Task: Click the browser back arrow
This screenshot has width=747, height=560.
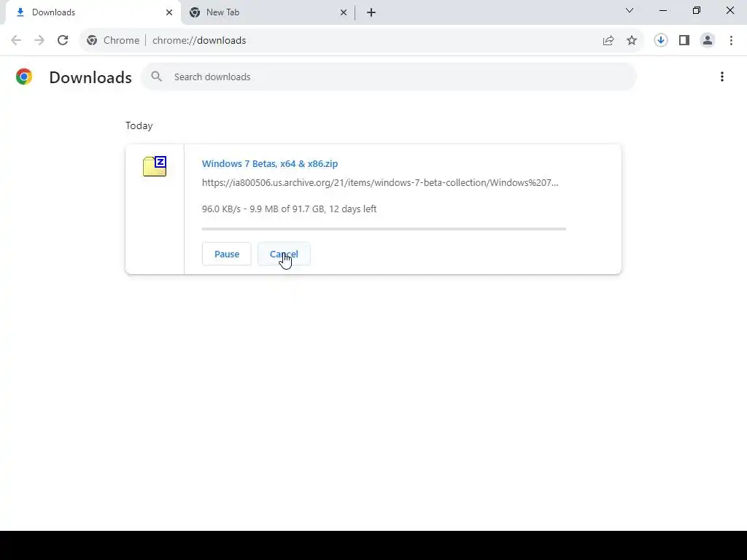Action: tap(16, 41)
